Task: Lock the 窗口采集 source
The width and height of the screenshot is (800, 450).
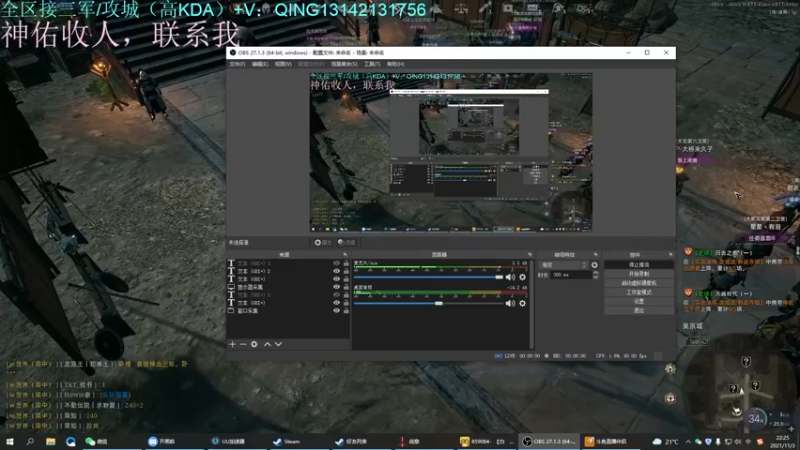Action: click(x=346, y=310)
